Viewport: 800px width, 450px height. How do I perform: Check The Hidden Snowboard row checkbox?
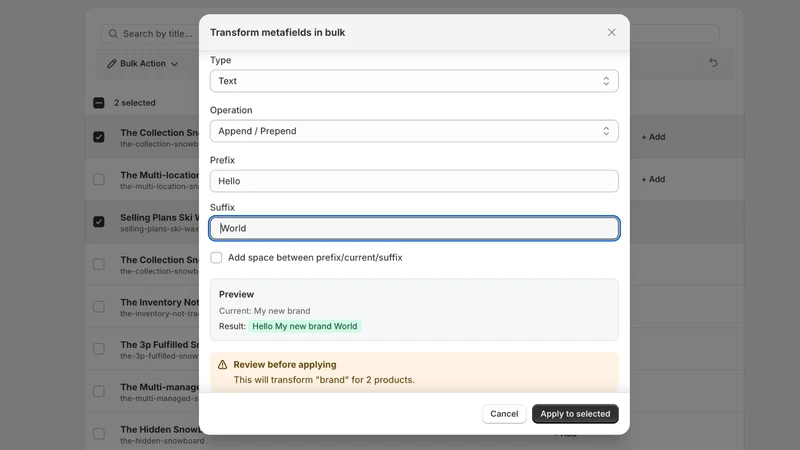99,433
